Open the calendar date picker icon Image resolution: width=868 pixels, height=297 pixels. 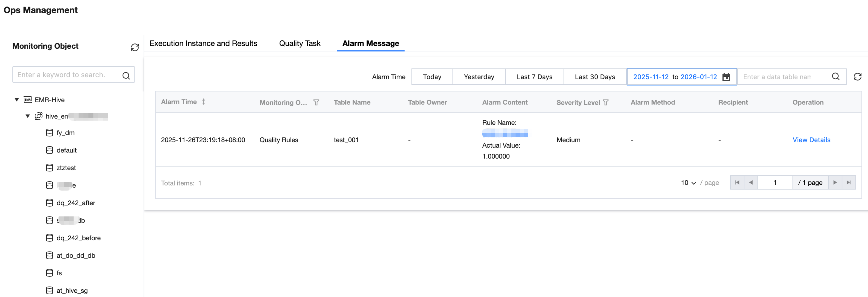[x=726, y=77]
